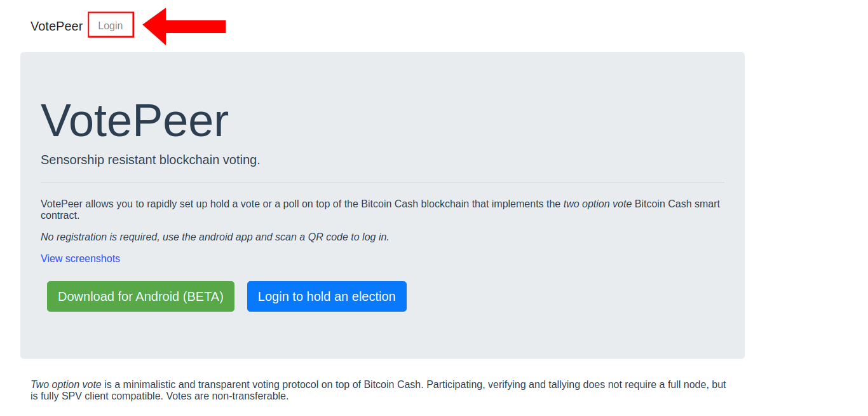The width and height of the screenshot is (868, 416).
Task: Click the blue election login button
Action: click(x=327, y=296)
